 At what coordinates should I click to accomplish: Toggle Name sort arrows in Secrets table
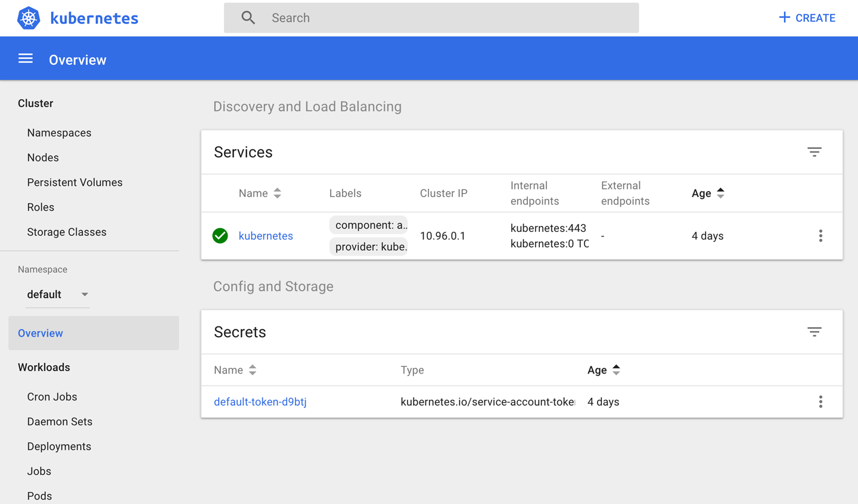pos(252,370)
